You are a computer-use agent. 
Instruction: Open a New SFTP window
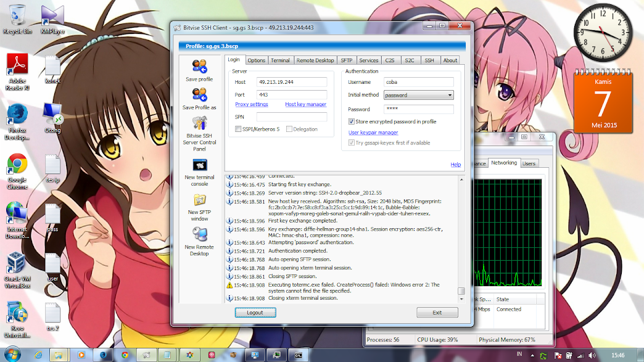(199, 207)
